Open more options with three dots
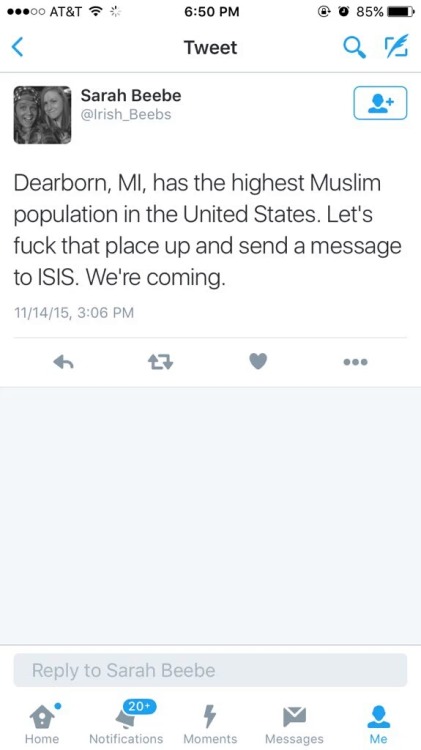 point(355,363)
